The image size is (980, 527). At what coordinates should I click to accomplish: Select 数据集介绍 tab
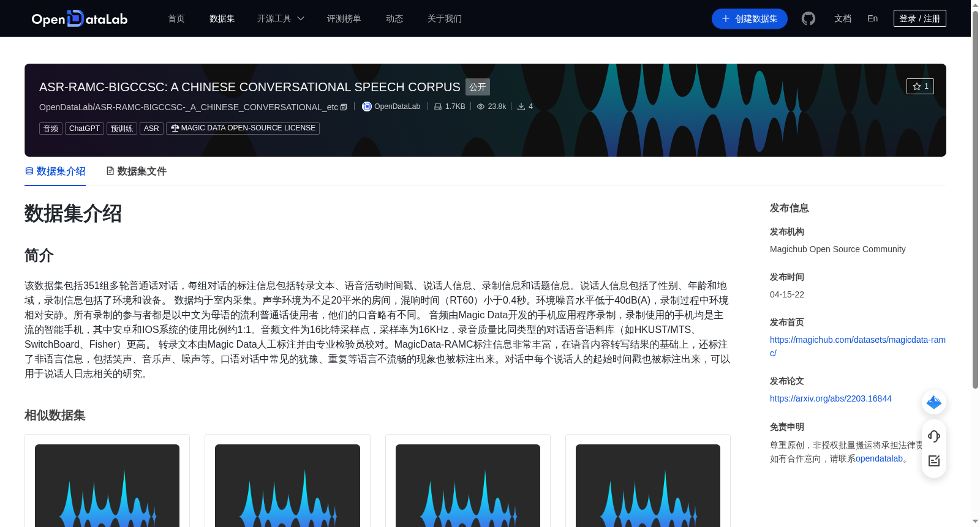55,171
